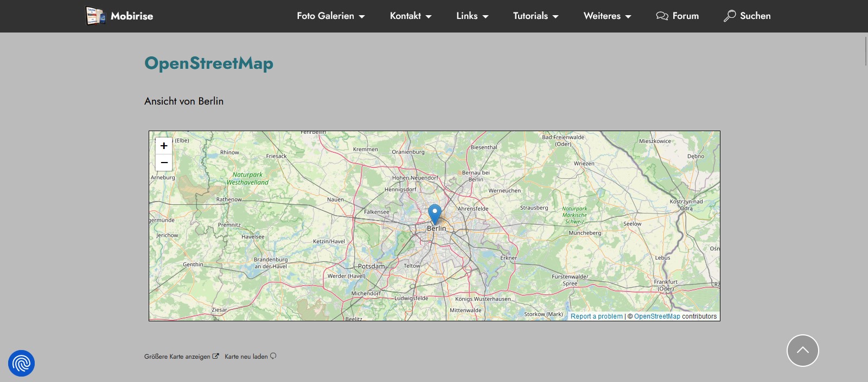
Task: Open the Tutorials menu
Action: click(x=535, y=16)
